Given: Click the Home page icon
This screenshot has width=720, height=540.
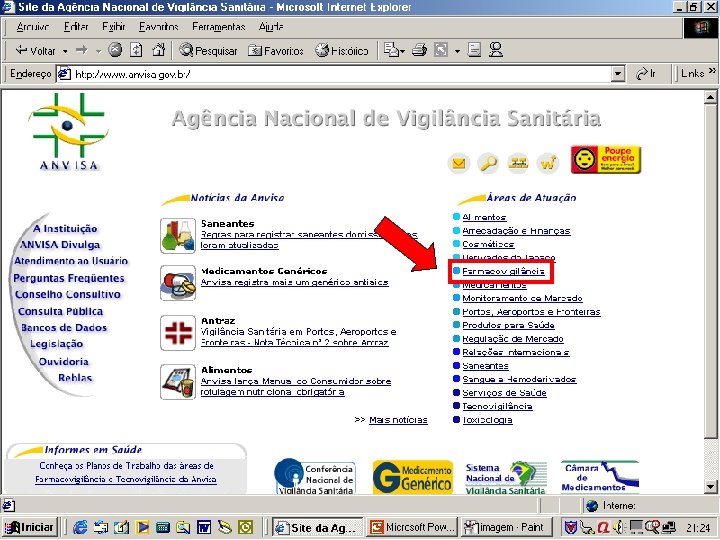Looking at the screenshot, I should click(x=158, y=50).
